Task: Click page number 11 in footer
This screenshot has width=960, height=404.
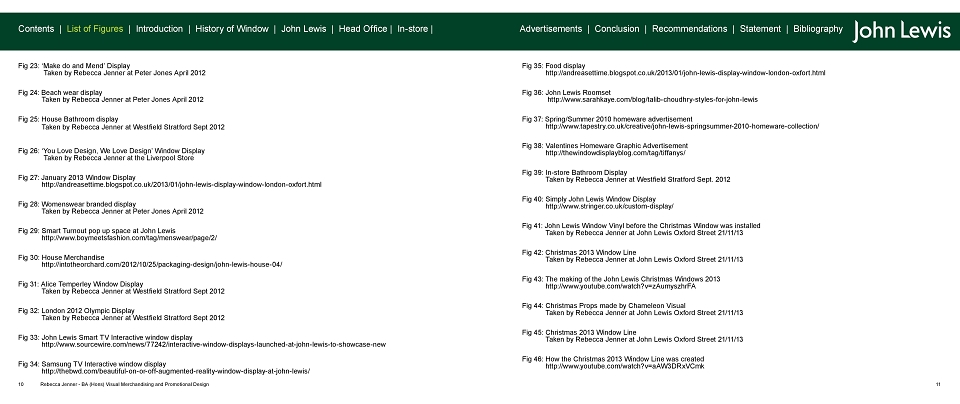Action: (x=938, y=384)
